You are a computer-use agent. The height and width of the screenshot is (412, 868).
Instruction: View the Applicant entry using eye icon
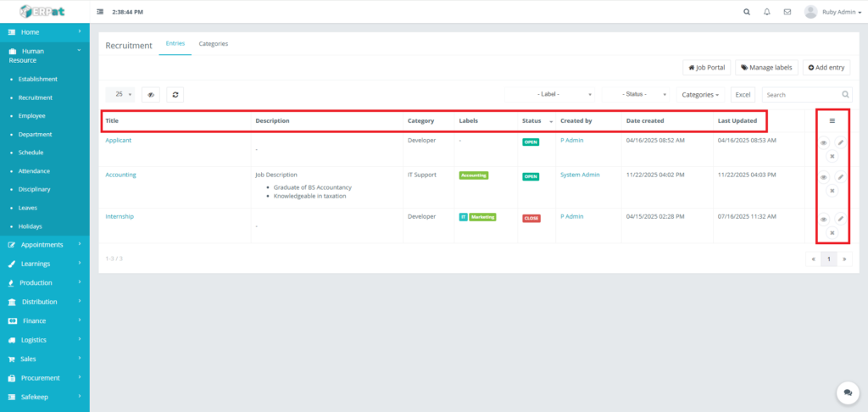[823, 142]
